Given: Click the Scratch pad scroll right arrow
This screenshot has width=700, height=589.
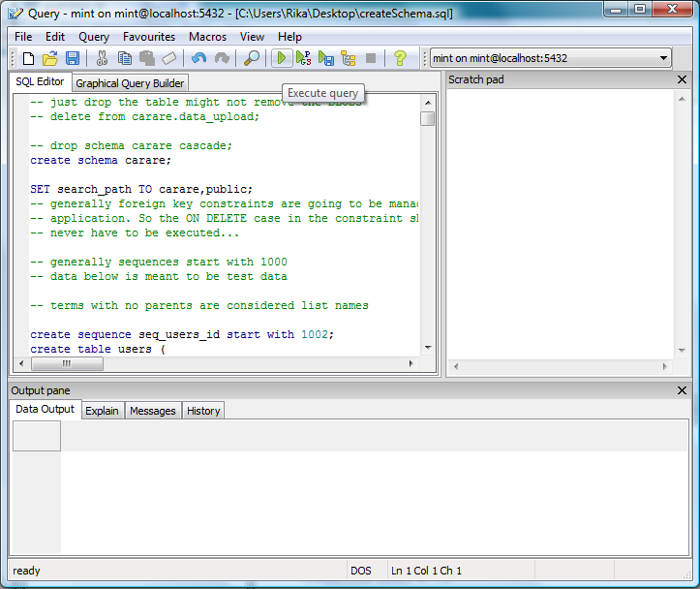Looking at the screenshot, I should coord(665,366).
